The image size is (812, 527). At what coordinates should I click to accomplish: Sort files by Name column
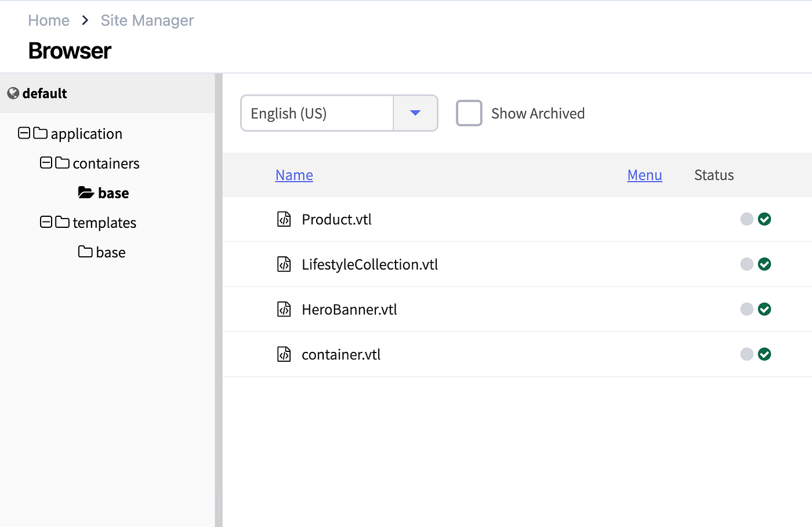(x=294, y=175)
